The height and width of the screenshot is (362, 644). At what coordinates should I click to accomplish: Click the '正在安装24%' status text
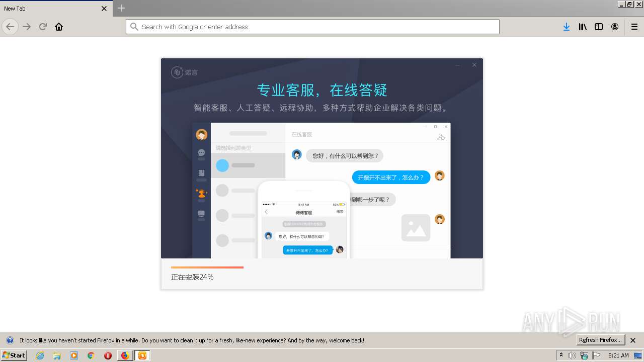click(x=192, y=277)
